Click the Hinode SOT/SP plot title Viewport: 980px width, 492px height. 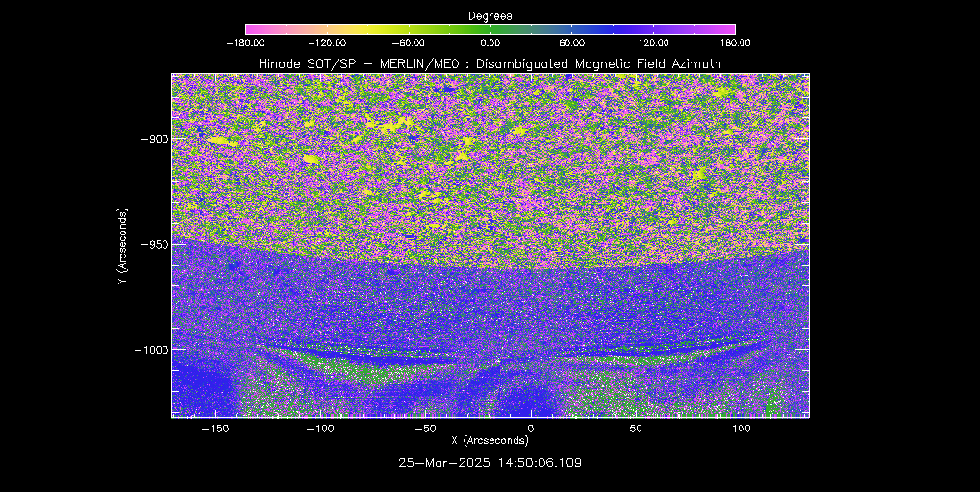[490, 63]
